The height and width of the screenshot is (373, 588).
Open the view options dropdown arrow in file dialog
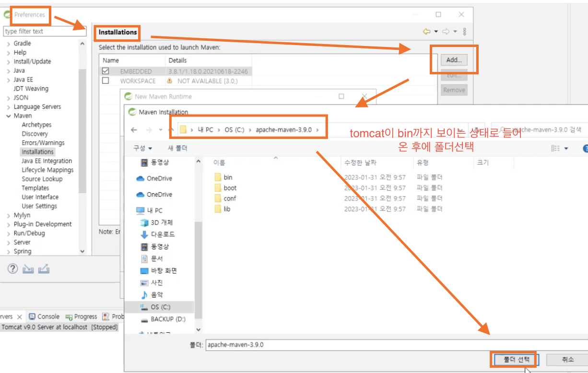[x=566, y=149]
